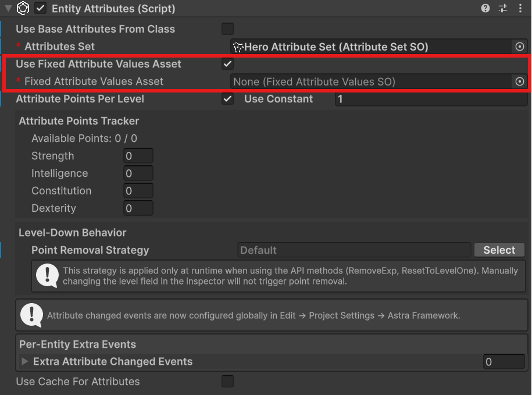The width and height of the screenshot is (532, 395).
Task: Click the Available Points: 0 / 0 text
Action: coord(84,138)
